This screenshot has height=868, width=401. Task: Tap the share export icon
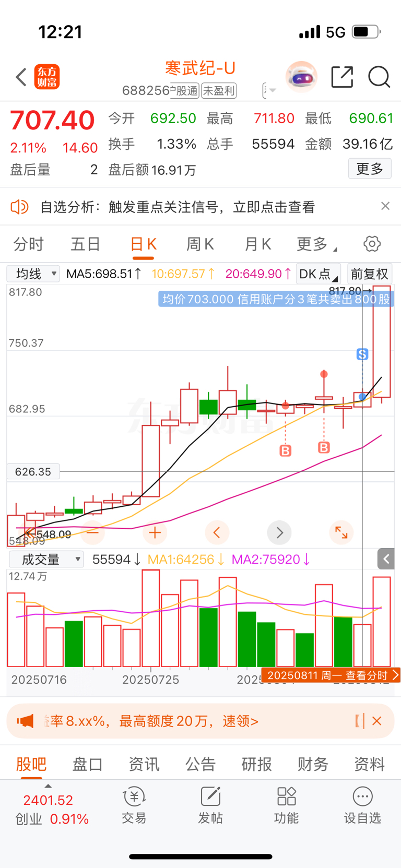(x=343, y=77)
